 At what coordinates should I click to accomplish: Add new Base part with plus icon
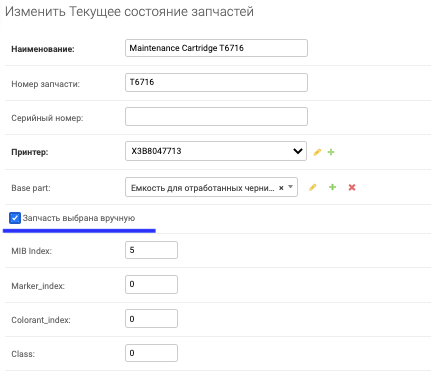point(332,187)
